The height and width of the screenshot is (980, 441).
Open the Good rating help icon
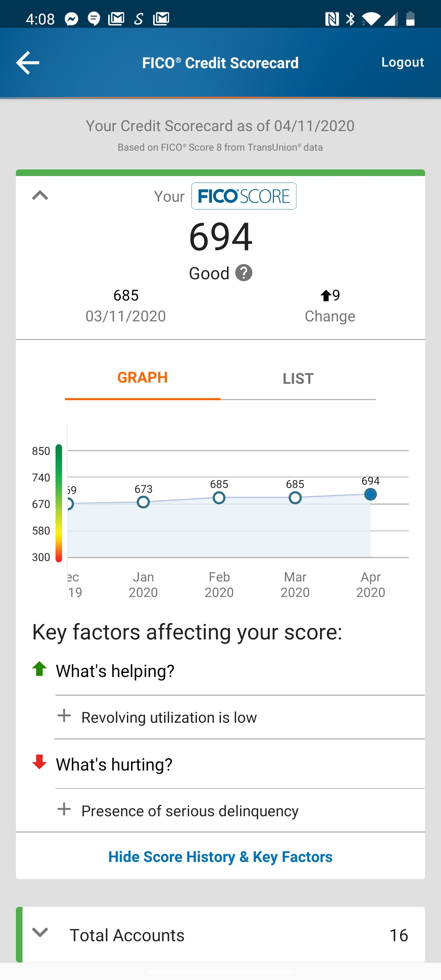pyautogui.click(x=244, y=273)
